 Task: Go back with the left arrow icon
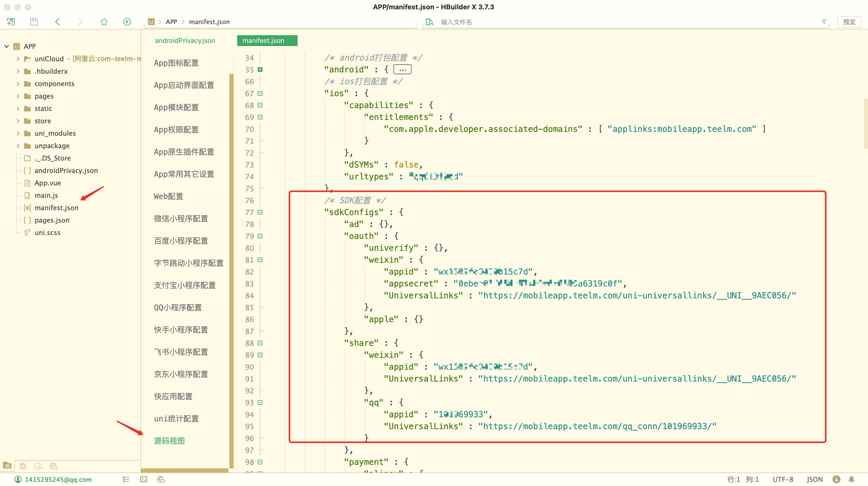click(57, 22)
